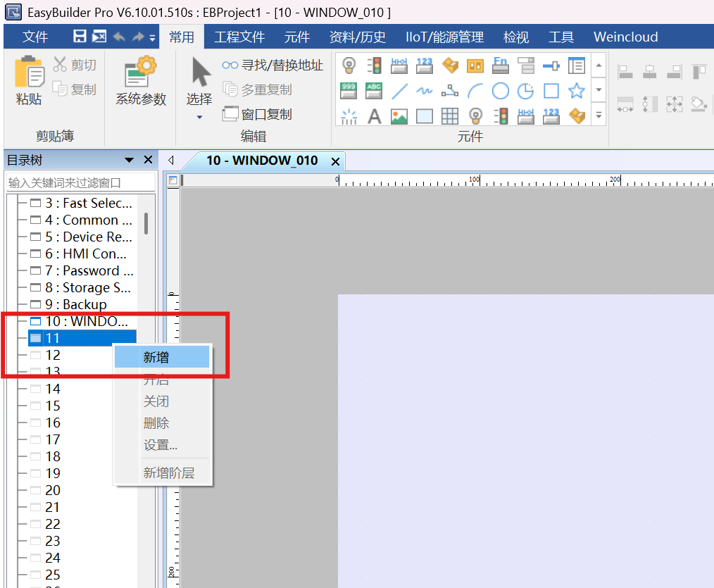The image size is (714, 588).
Task: Select the Line drawing tool
Action: tap(399, 91)
